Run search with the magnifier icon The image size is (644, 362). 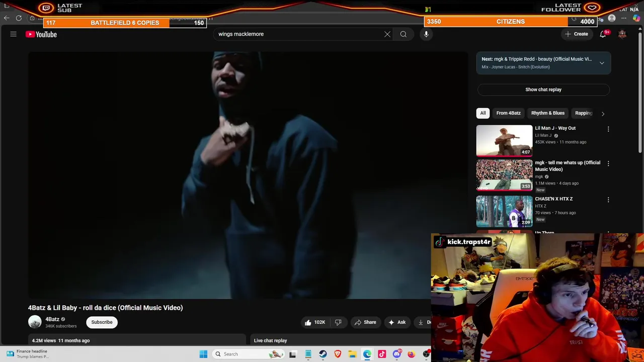click(404, 34)
